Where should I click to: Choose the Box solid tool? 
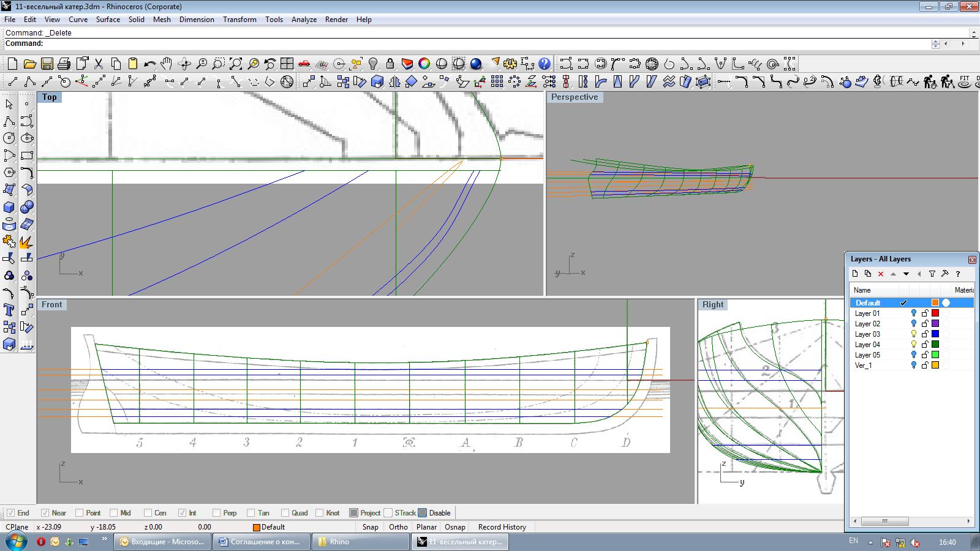click(9, 208)
